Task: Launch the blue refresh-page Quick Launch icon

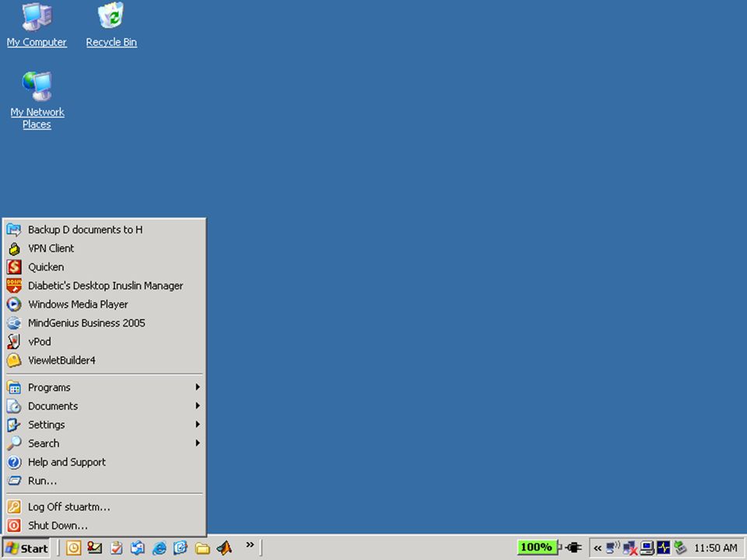Action: click(181, 548)
